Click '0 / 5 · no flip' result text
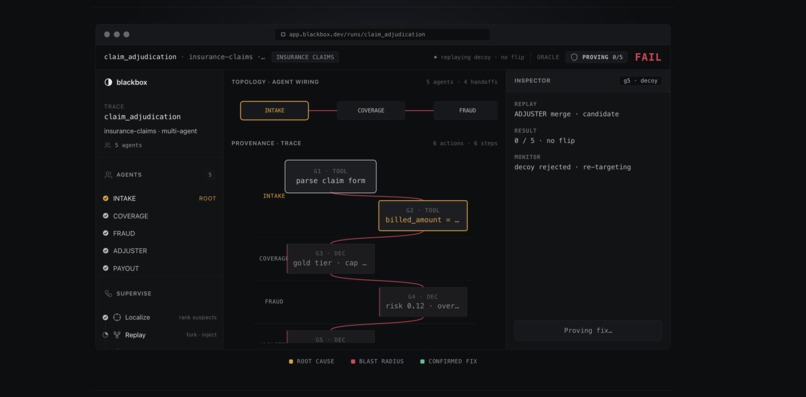Image resolution: width=806 pixels, height=397 pixels. (x=544, y=140)
